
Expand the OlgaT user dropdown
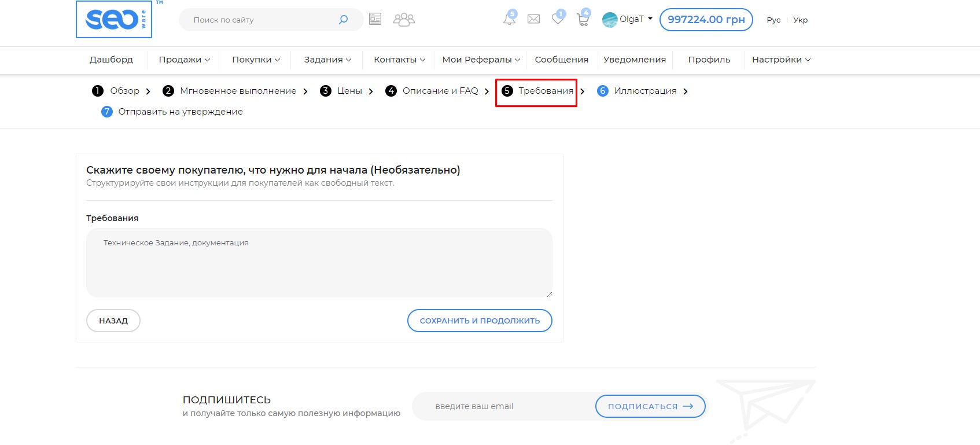tap(628, 19)
